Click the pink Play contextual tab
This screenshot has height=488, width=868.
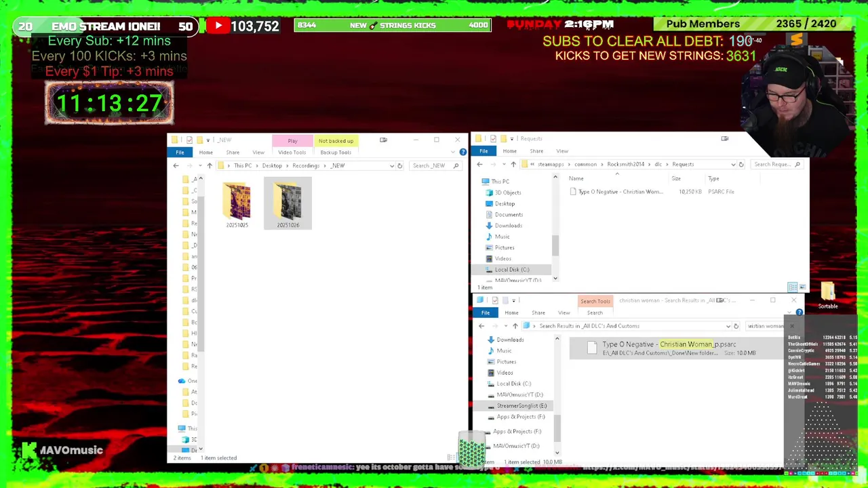click(x=292, y=141)
